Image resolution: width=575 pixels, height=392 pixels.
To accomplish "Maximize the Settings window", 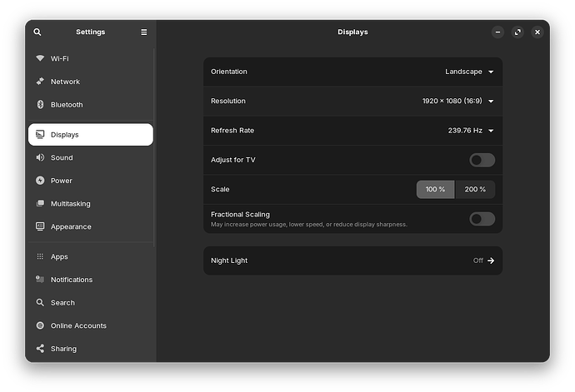I will (517, 32).
